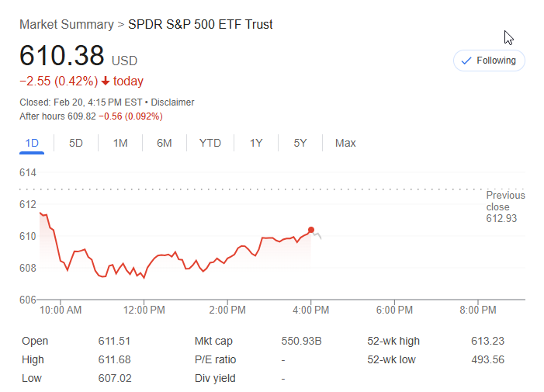Click the blue checkmark in Following
The image size is (544, 392).
pos(466,61)
